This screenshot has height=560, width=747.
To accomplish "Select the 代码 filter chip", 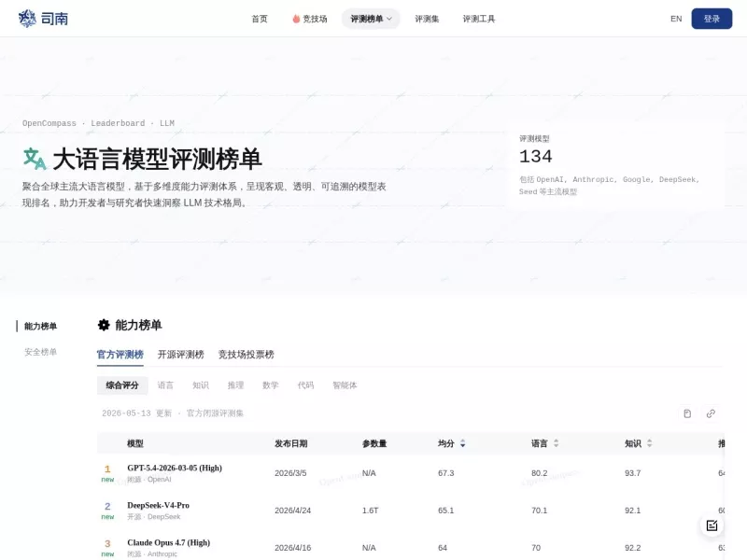I will 305,385.
